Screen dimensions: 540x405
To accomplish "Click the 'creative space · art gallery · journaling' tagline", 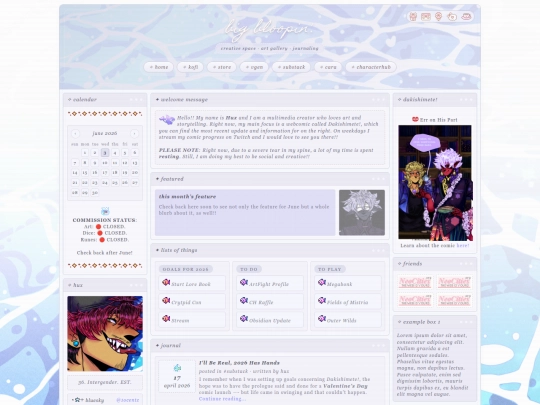I will [x=270, y=49].
